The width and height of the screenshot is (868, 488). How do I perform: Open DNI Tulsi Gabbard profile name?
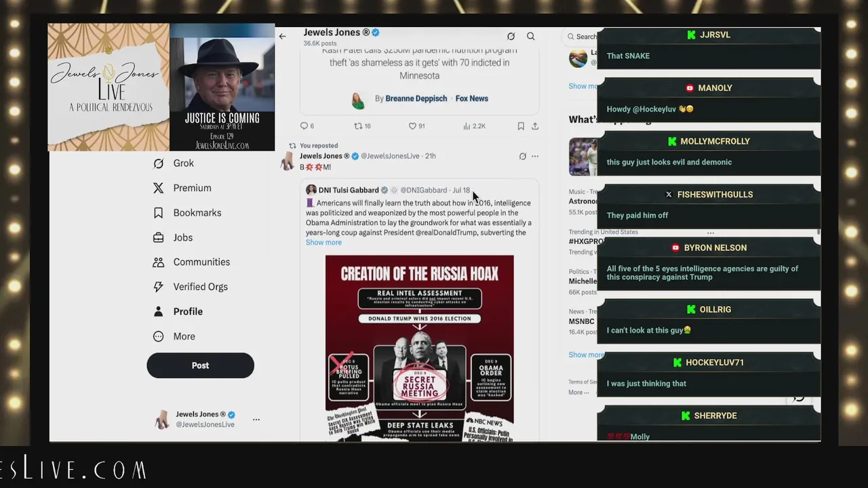[349, 190]
